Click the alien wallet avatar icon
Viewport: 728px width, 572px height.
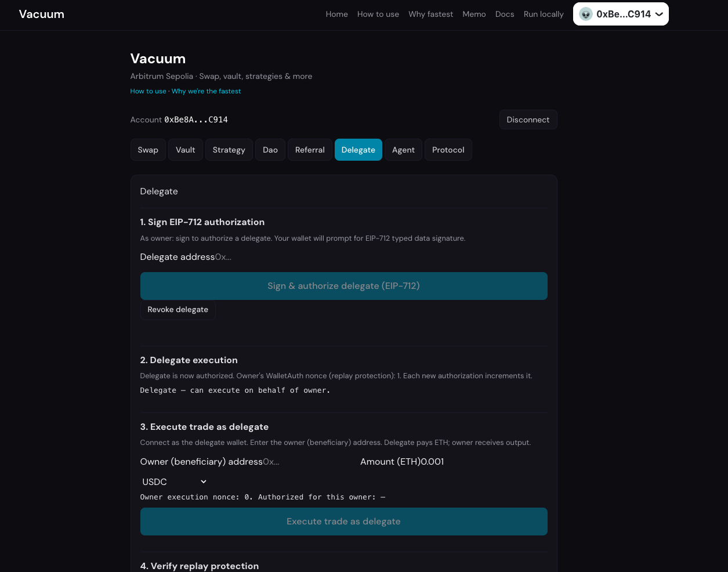(586, 14)
